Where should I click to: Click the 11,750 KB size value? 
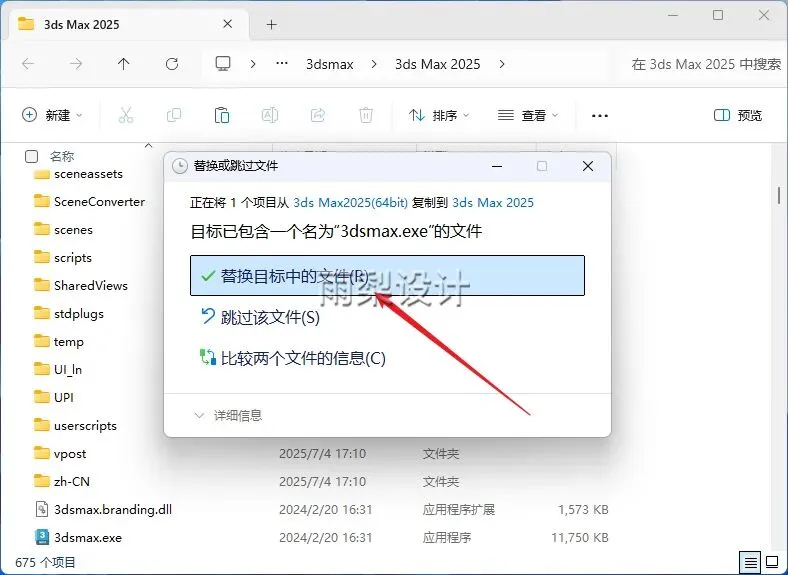[x=579, y=537]
